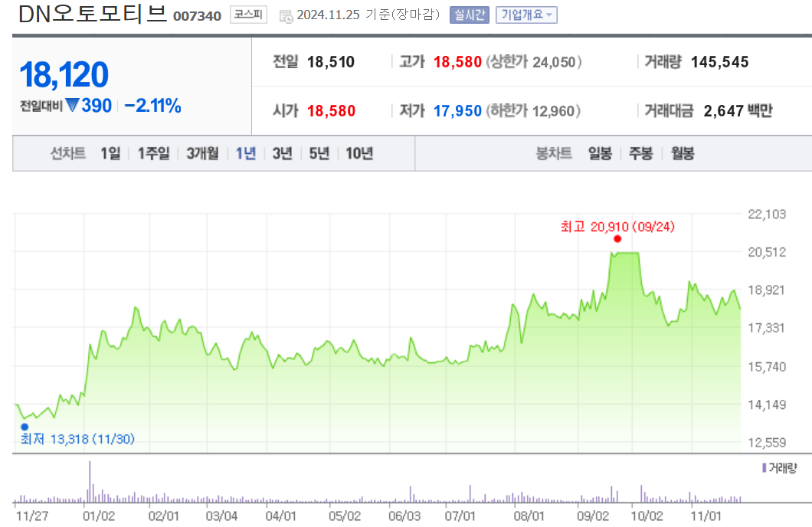Screen dimensions: 812x527
Task: Switch to the 월봉 monthly candle chart
Action: (x=683, y=153)
